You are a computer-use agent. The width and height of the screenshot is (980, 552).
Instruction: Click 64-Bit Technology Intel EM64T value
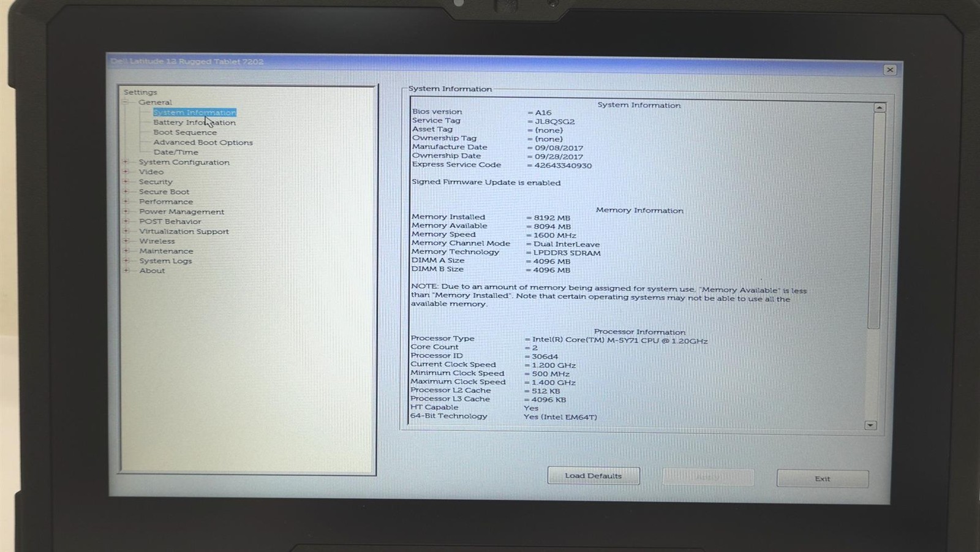pos(560,417)
